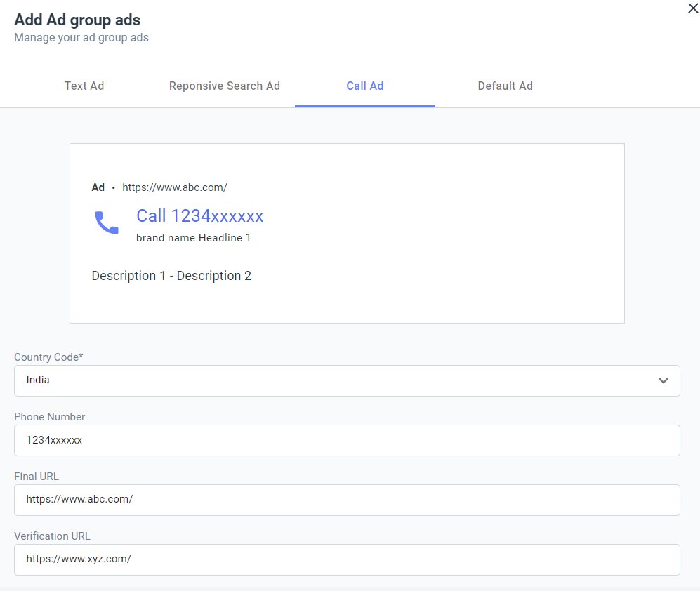Go to the Default Ad tab

(506, 86)
